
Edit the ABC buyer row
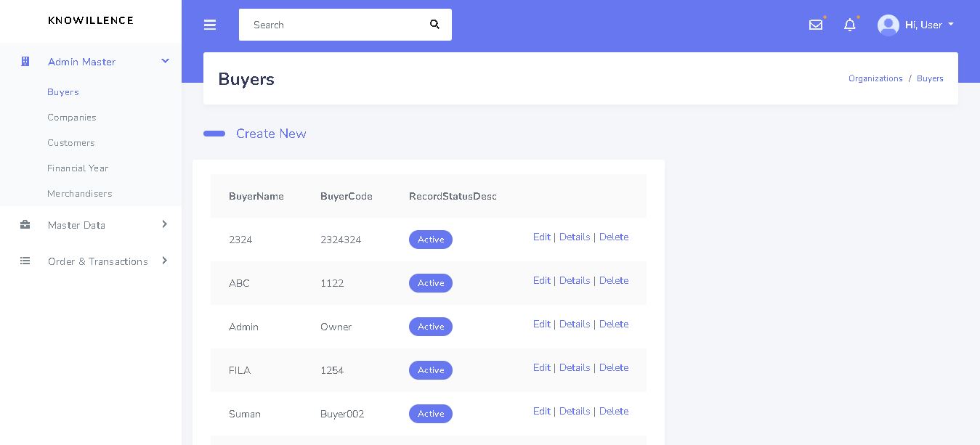[x=542, y=281]
